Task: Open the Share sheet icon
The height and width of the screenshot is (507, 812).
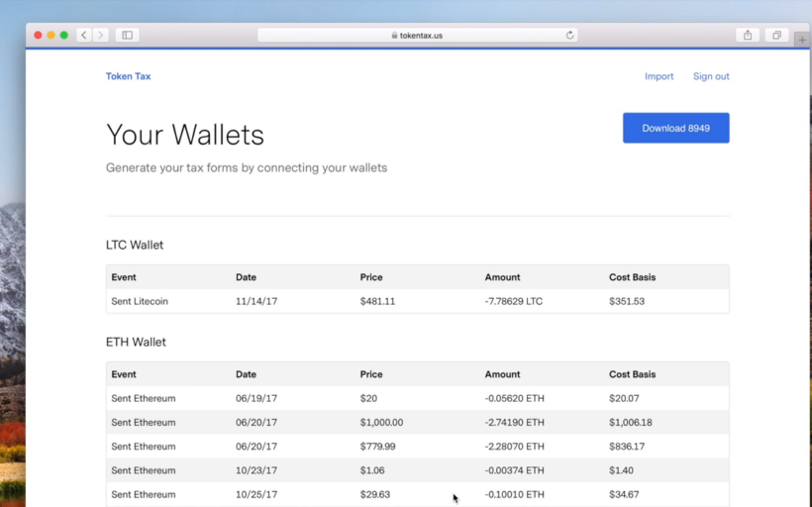Action: [x=748, y=36]
